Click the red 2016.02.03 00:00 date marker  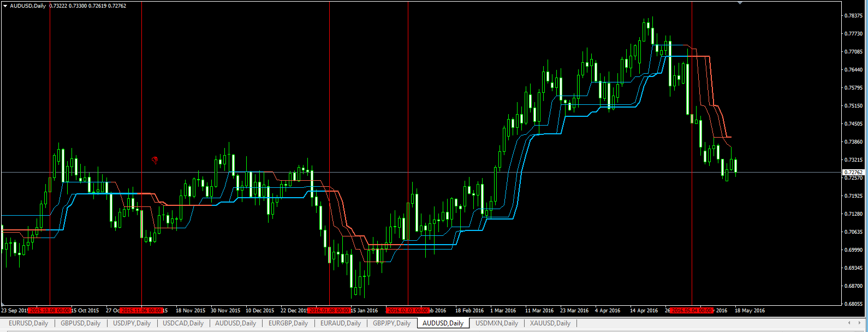point(408,310)
